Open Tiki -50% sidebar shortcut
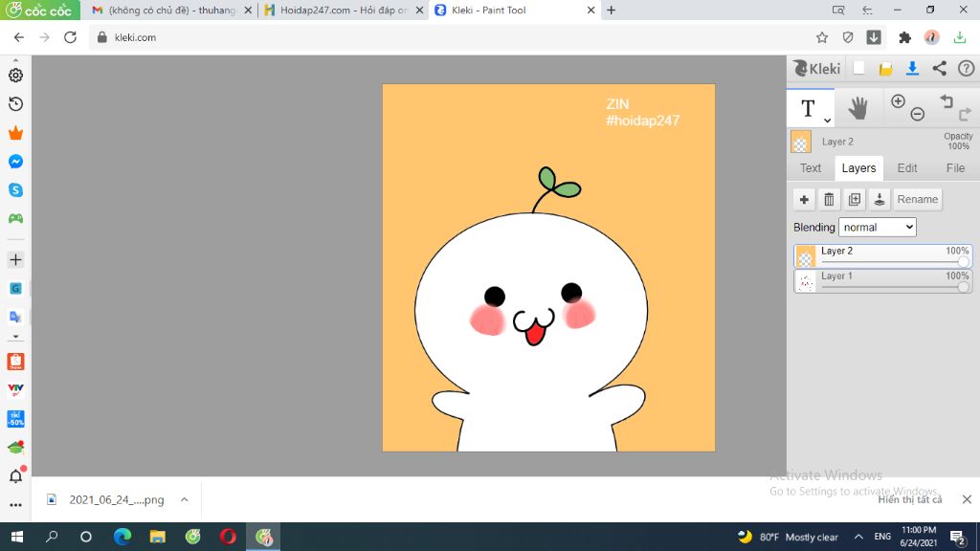This screenshot has width=980, height=551. pyautogui.click(x=15, y=419)
